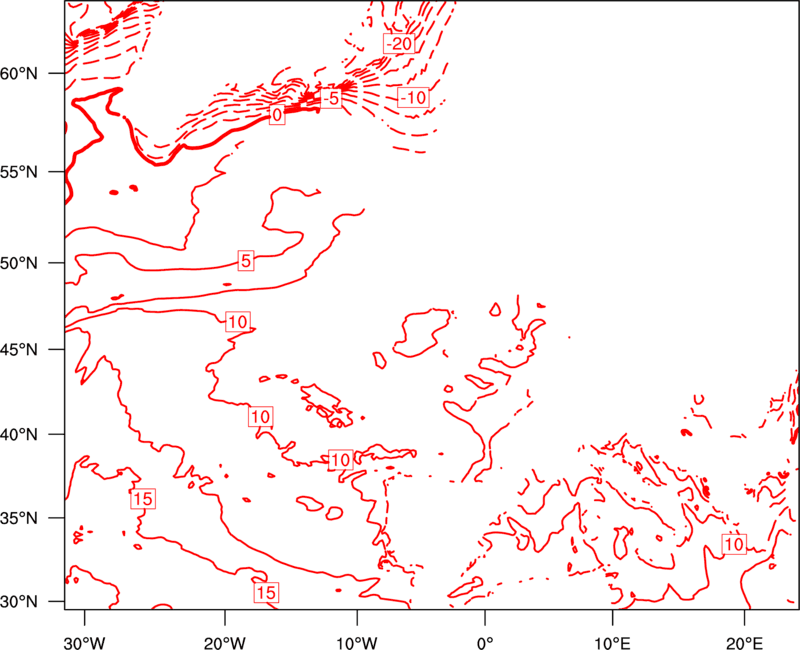This screenshot has height=650, width=800.
Task: Click the 40°N latitude axis label
Action: tap(19, 435)
